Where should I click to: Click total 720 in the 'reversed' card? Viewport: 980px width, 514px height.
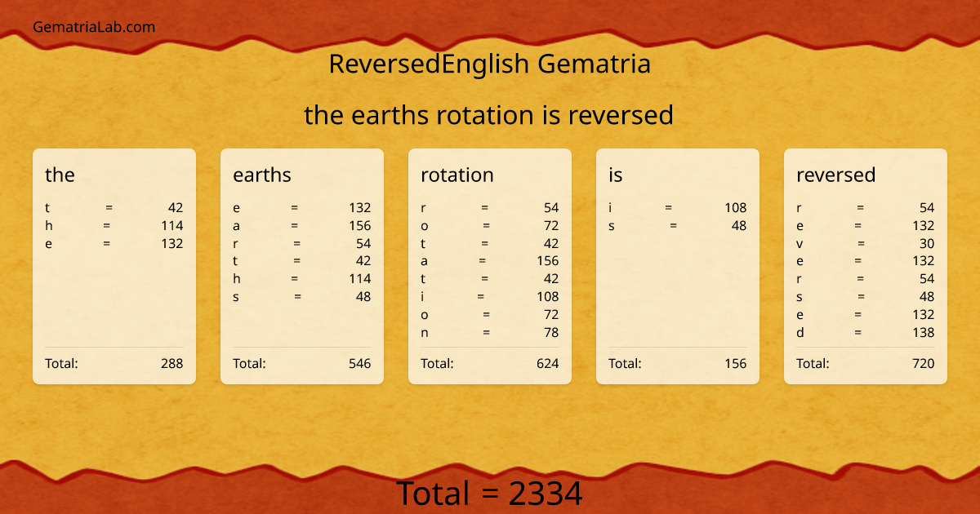pyautogui.click(x=924, y=364)
